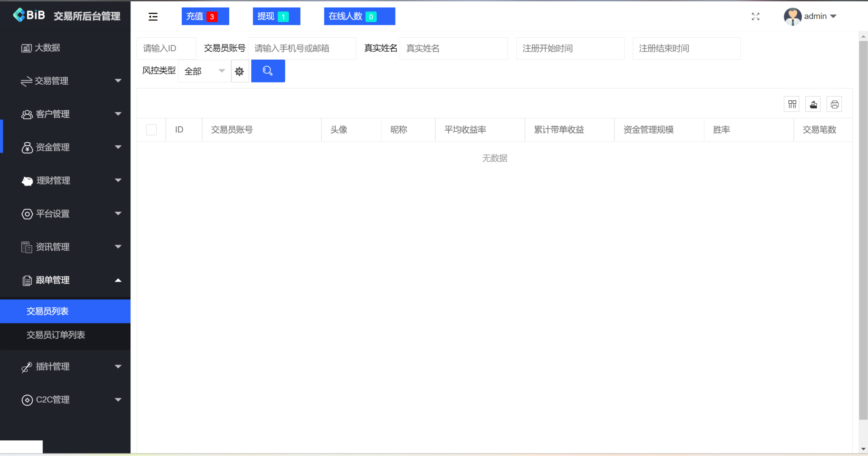This screenshot has height=456, width=868.
Task: Expand the 交易管理 menu section
Action: 66,81
